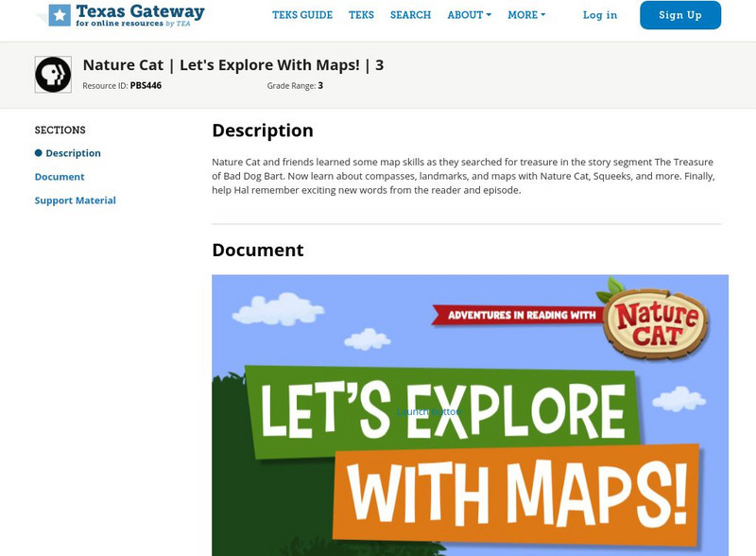Viewport: 756px width, 556px height.
Task: Click the Sign Up button
Action: [x=680, y=15]
